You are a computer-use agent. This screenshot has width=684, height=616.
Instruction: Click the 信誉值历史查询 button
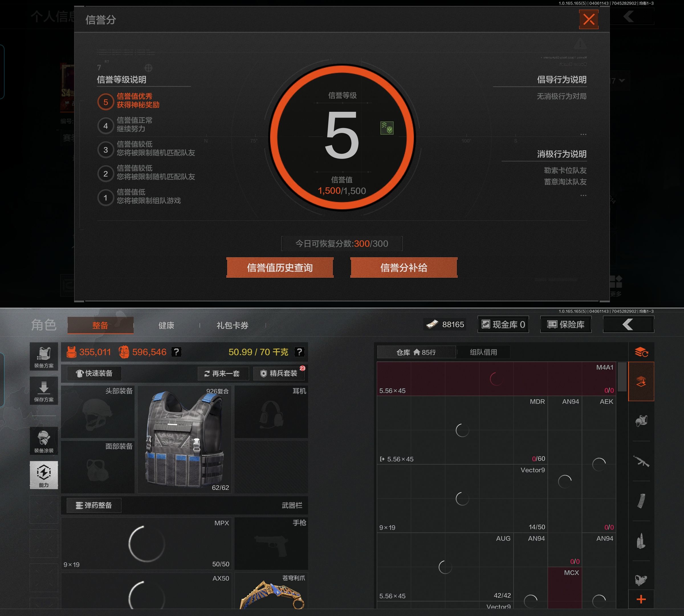tap(280, 268)
